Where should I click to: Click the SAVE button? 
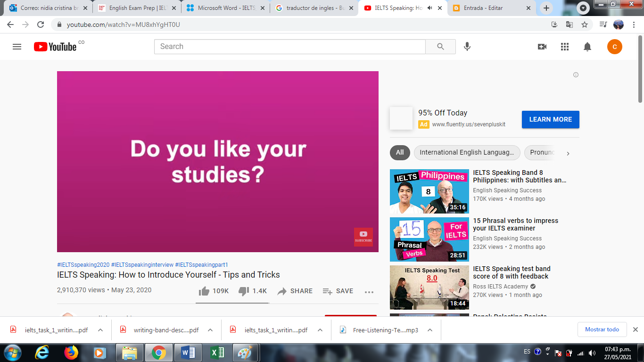tap(338, 291)
